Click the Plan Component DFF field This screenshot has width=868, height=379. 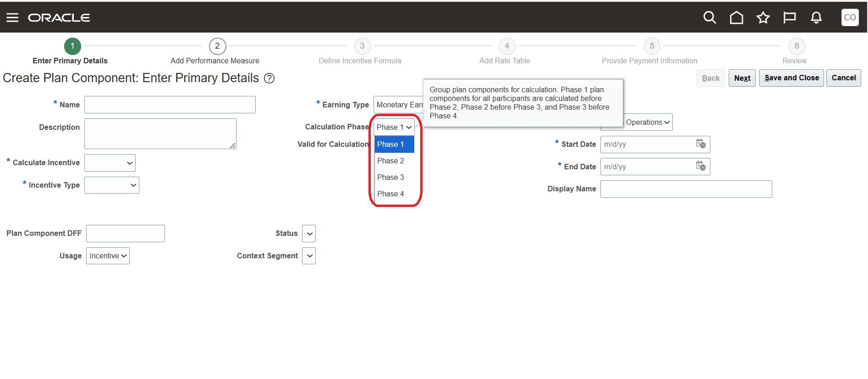(126, 234)
